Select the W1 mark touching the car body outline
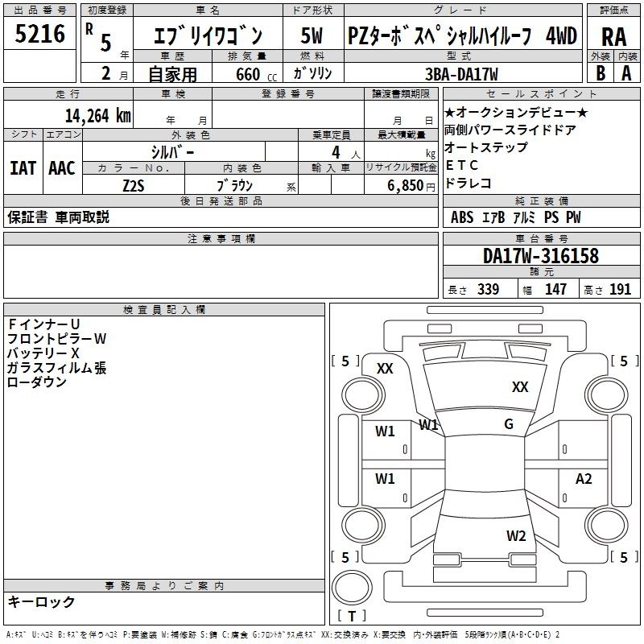The width and height of the screenshot is (644, 644). point(427,425)
